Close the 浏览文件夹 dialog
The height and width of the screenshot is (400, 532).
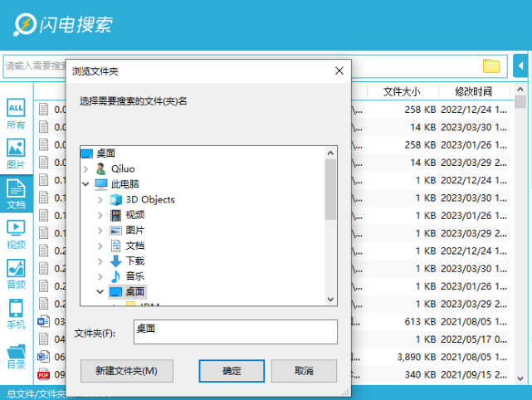(339, 71)
